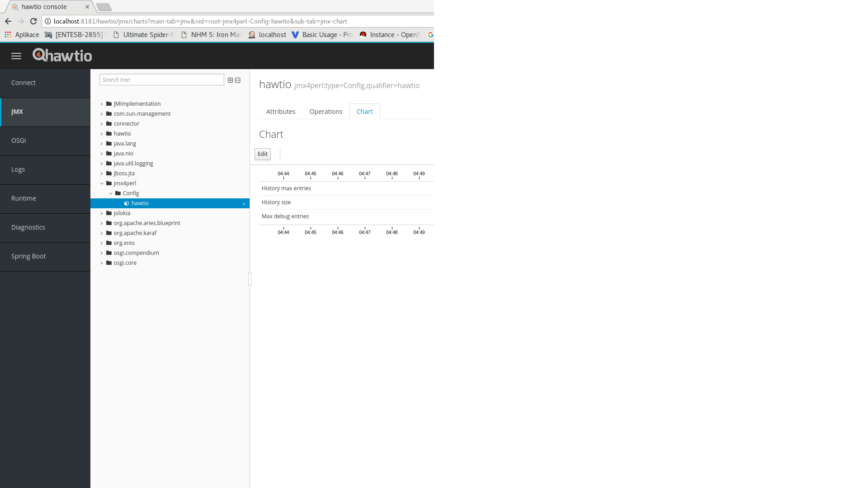
Task: Open the OSGi sidebar section
Action: (x=19, y=141)
